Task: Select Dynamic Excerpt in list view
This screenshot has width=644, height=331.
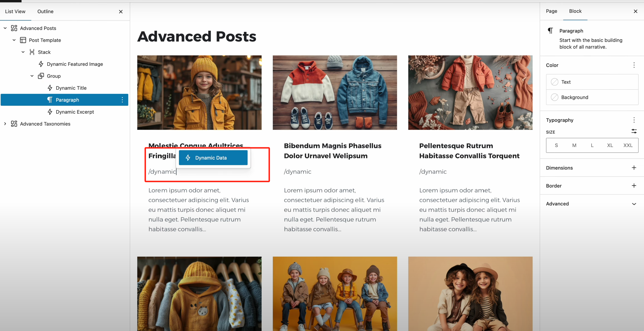Action: [x=75, y=112]
